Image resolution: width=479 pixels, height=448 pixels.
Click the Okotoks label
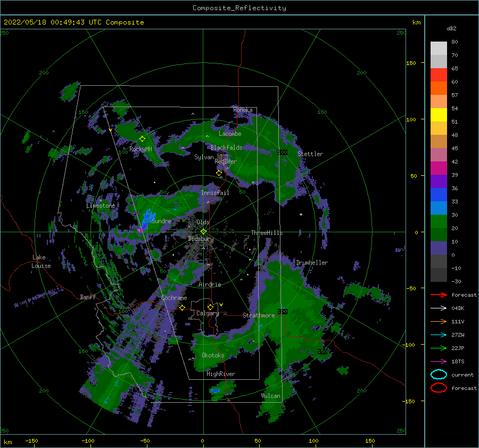click(213, 355)
